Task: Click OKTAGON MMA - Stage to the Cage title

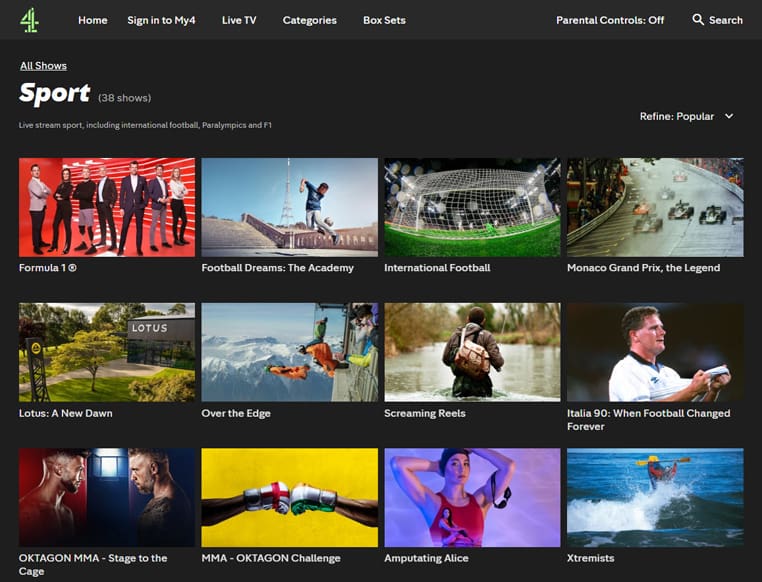Action: (x=93, y=565)
